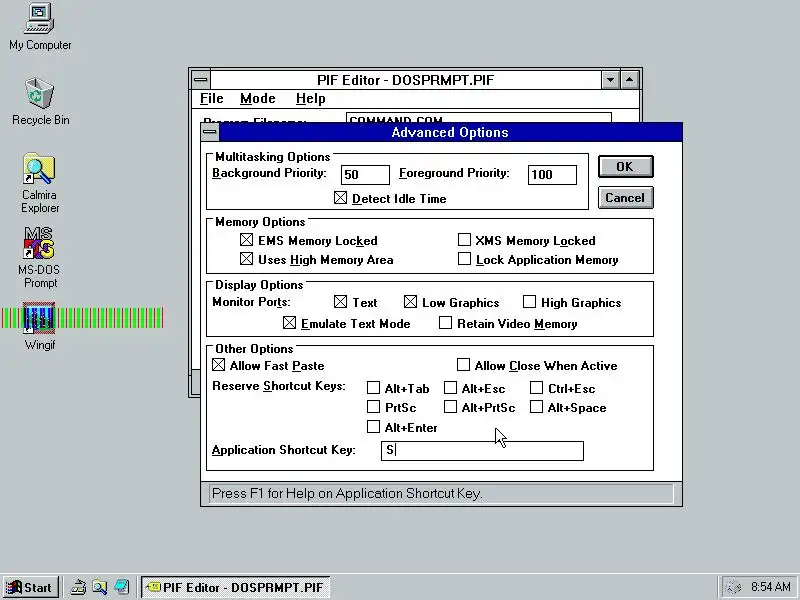Uncheck EMS Memory Locked
Viewport: 800px width, 600px height.
[x=246, y=240]
